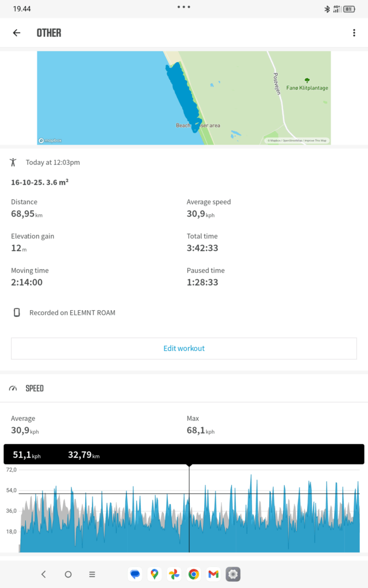Open Settings gear in the dock

[233, 574]
